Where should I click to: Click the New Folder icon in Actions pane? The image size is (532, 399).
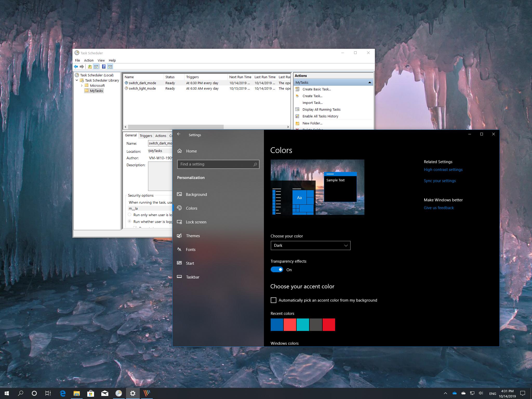coord(297,123)
